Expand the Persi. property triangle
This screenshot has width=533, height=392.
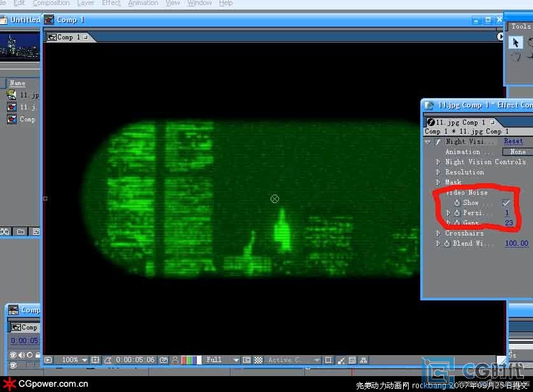coord(448,213)
